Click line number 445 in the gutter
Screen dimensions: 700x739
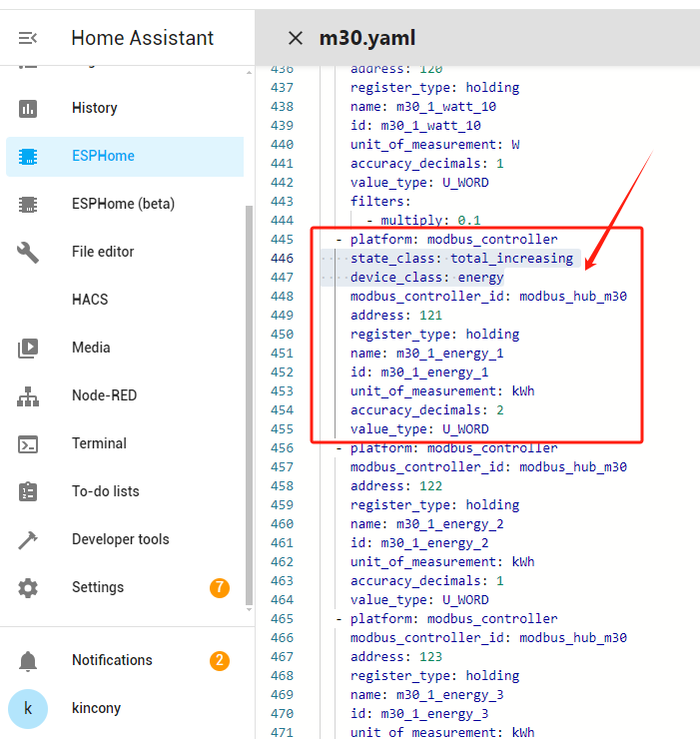pos(282,240)
